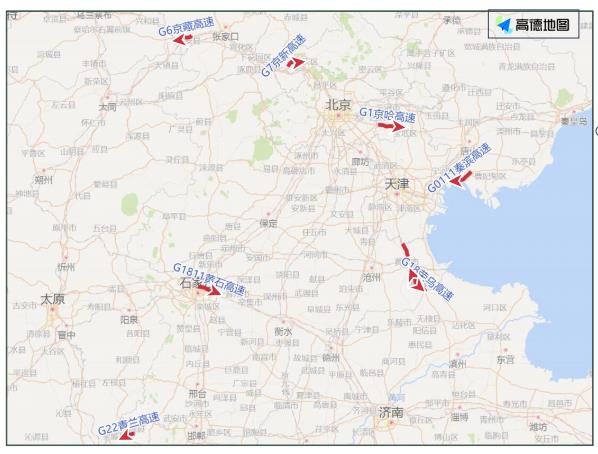This screenshot has width=598, height=454.
Task: Click the 衡水 city label
Action: [283, 332]
